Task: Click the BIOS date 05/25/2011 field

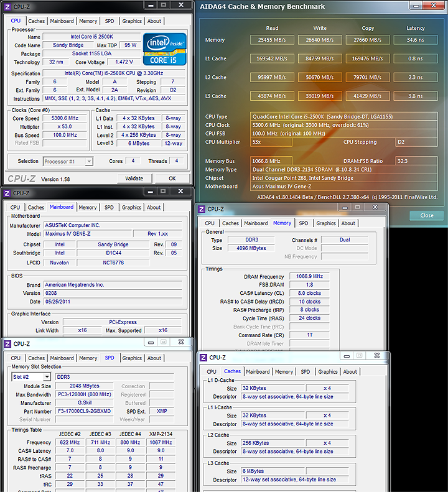Action: [113, 302]
